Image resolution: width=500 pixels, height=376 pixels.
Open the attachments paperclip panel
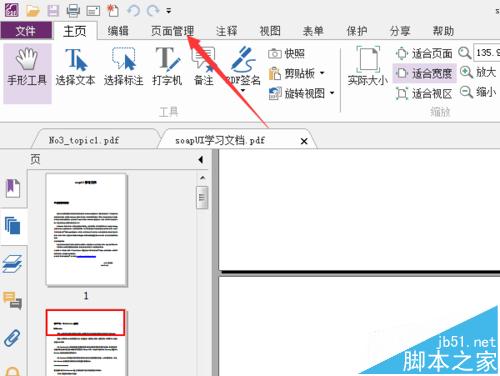tap(13, 338)
